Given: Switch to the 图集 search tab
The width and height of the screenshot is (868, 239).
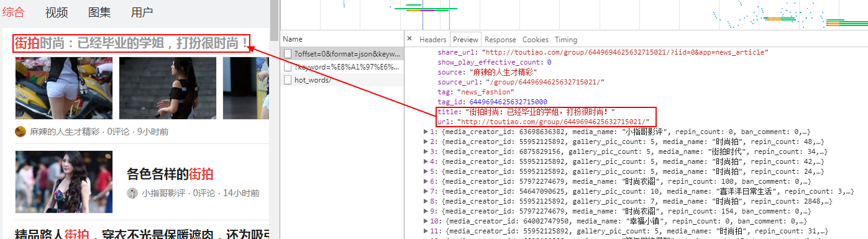Looking at the screenshot, I should pyautogui.click(x=99, y=12).
